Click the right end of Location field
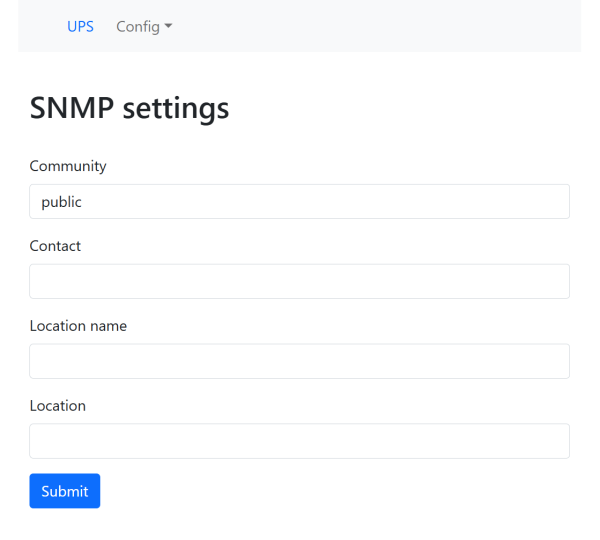The width and height of the screenshot is (600, 540). [555, 441]
